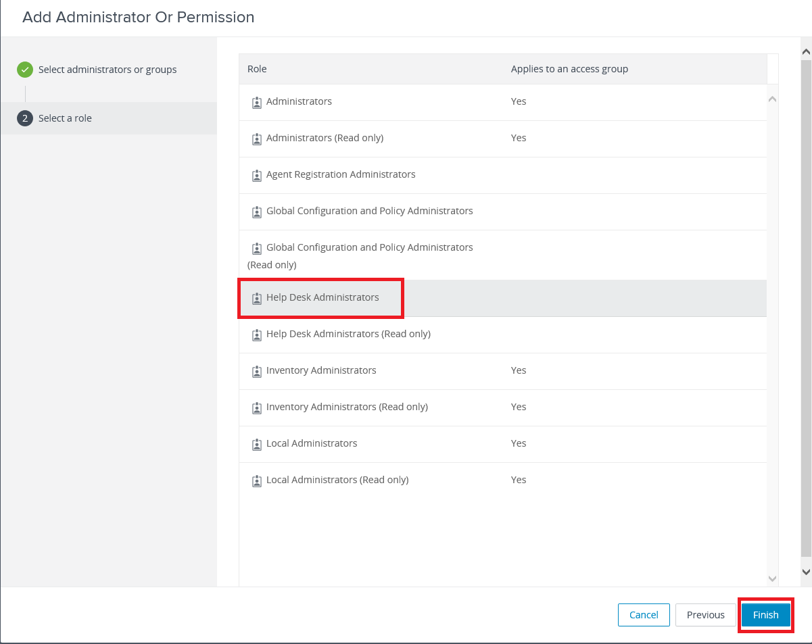Viewport: 812px width, 644px height.
Task: Click the Local Administrators role icon
Action: click(x=256, y=444)
